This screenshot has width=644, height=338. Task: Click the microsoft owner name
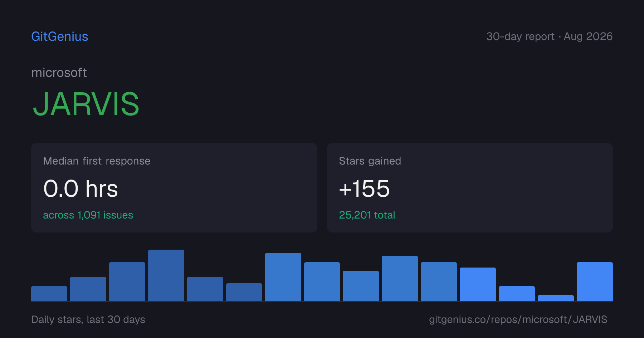click(x=59, y=73)
